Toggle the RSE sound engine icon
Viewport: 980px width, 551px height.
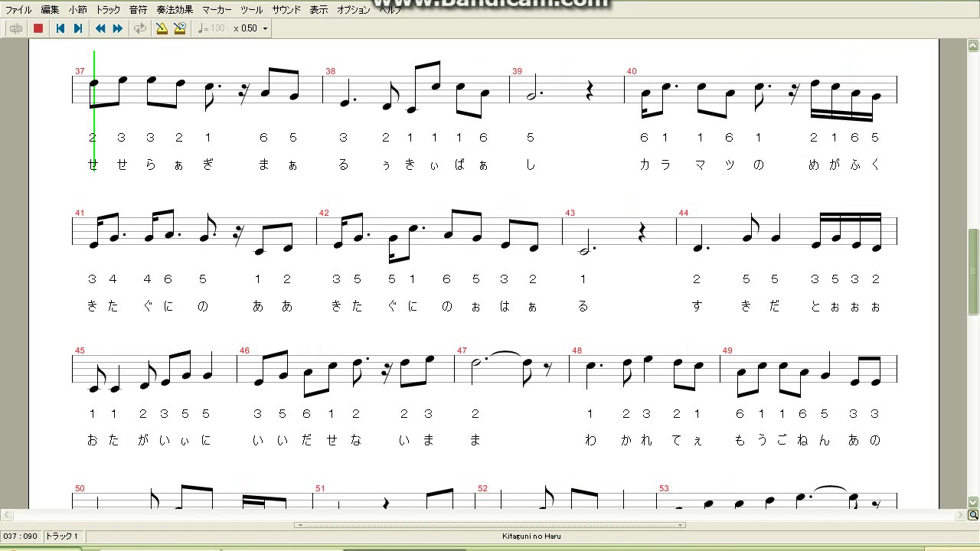click(x=16, y=28)
